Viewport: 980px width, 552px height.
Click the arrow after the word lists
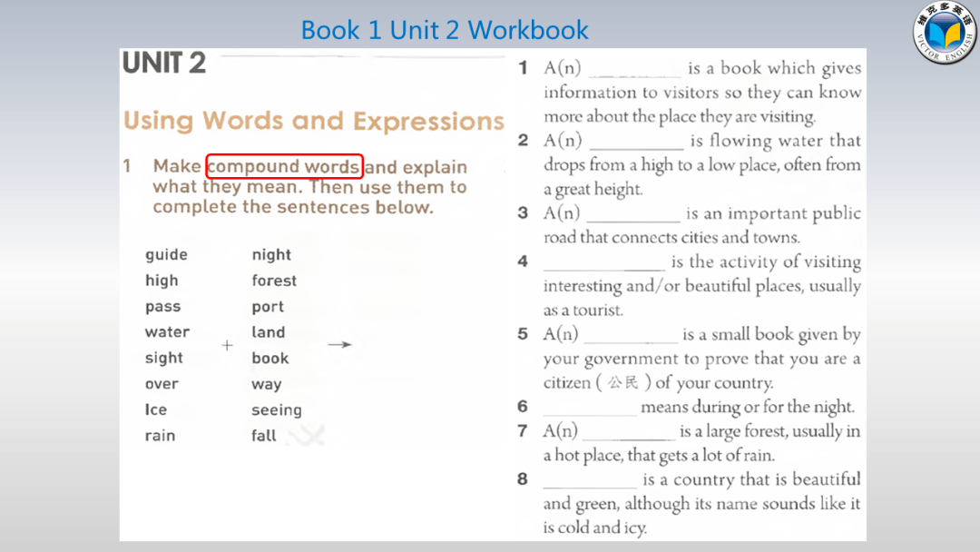[339, 345]
